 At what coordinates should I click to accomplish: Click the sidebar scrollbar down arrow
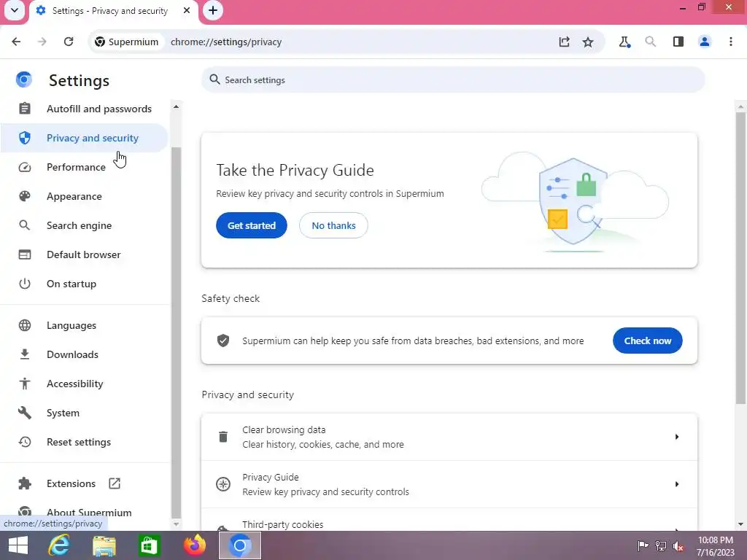pos(176,524)
